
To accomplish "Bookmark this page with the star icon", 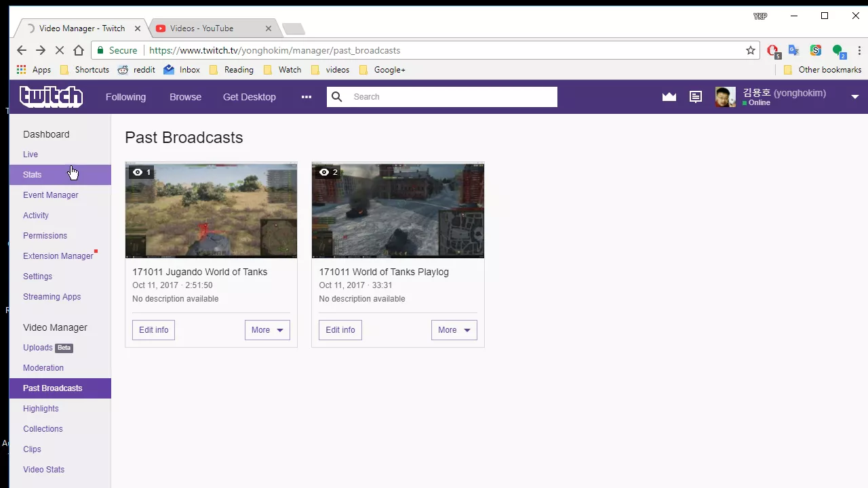I will (751, 50).
